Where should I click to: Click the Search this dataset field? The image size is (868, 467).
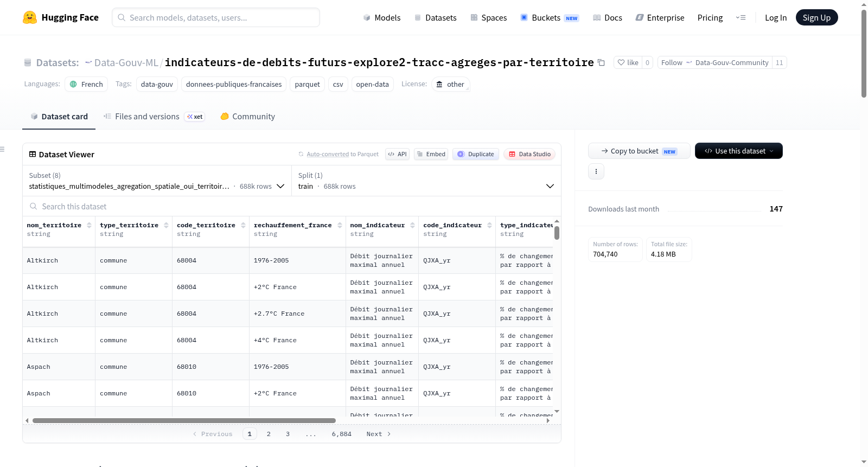292,206
